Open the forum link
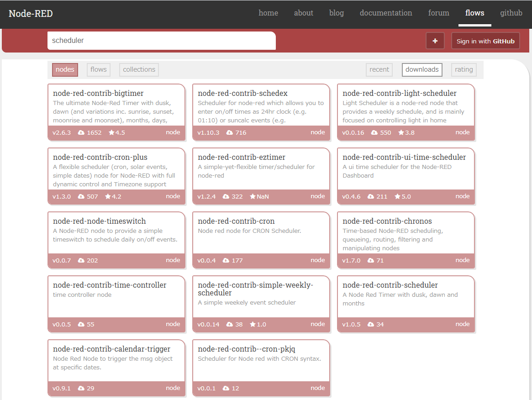The height and width of the screenshot is (400, 532). pyautogui.click(x=438, y=13)
